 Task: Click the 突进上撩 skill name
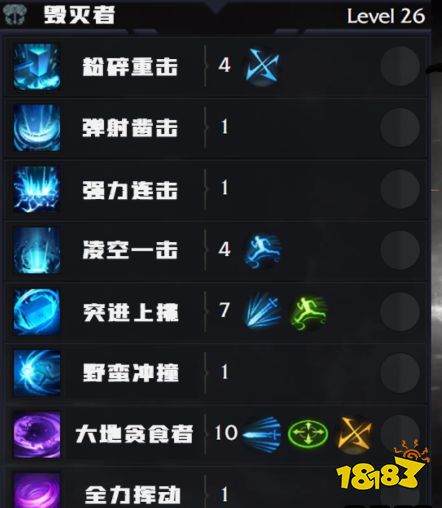coord(131,312)
